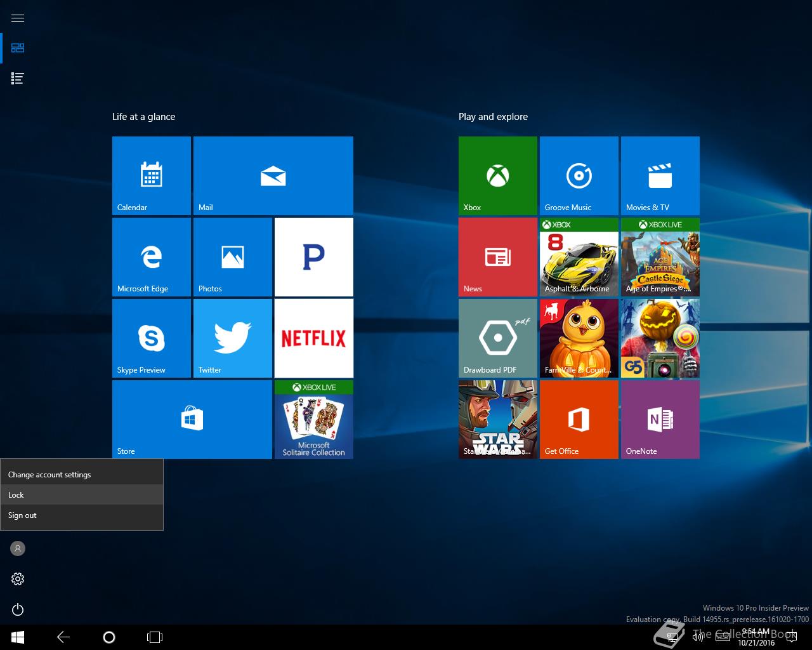This screenshot has height=650, width=812.
Task: Open network status tray icon
Action: click(672, 637)
